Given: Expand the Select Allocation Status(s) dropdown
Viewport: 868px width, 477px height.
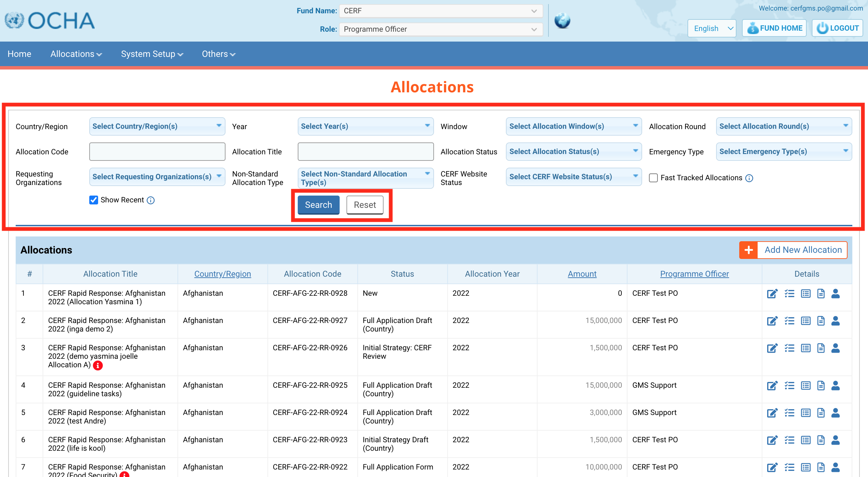Looking at the screenshot, I should pos(574,152).
